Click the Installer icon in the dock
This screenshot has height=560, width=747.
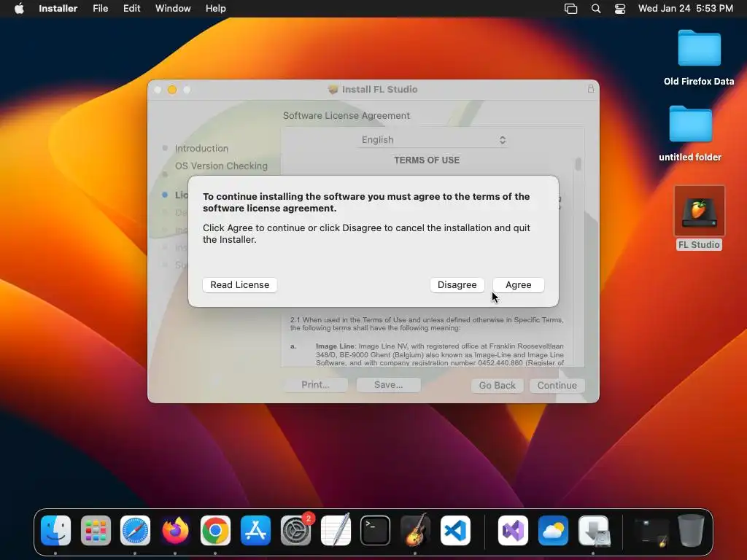point(593,531)
